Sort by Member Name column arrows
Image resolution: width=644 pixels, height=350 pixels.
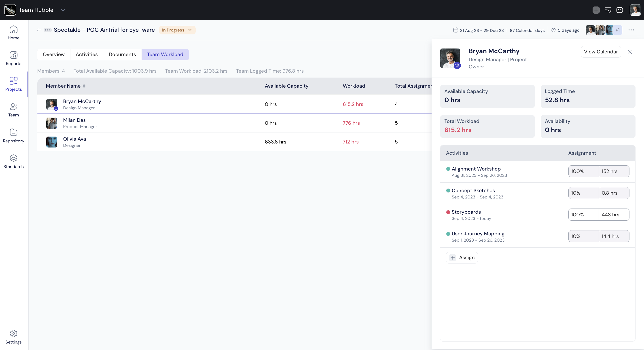coord(84,86)
